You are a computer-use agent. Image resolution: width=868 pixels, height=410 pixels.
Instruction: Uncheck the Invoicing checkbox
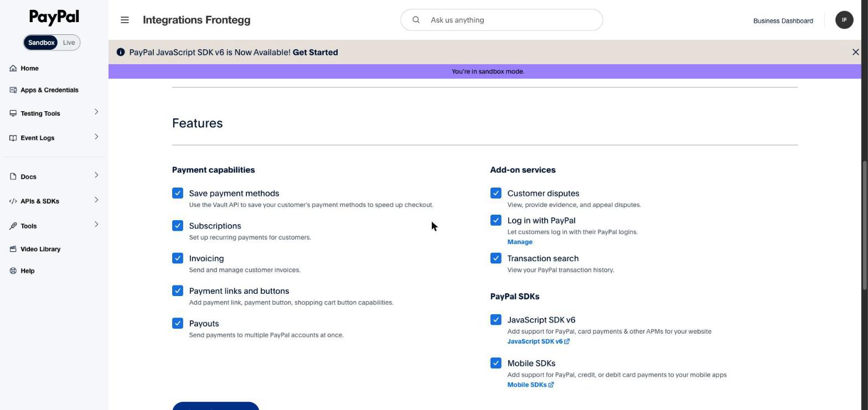(178, 258)
